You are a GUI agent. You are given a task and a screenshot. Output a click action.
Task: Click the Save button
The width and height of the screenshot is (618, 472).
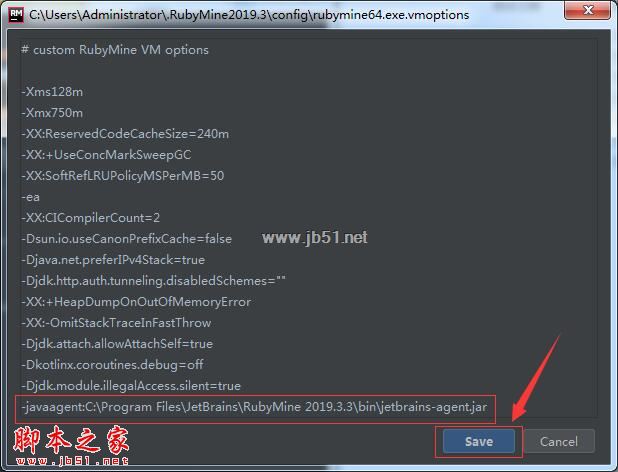pos(478,441)
